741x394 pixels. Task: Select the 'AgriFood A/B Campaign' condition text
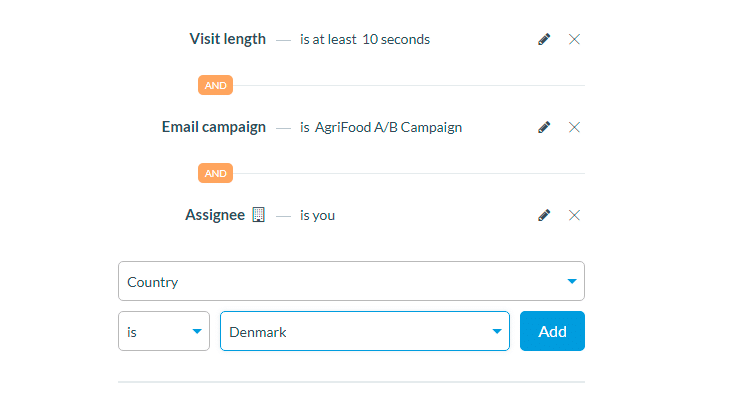click(x=388, y=128)
